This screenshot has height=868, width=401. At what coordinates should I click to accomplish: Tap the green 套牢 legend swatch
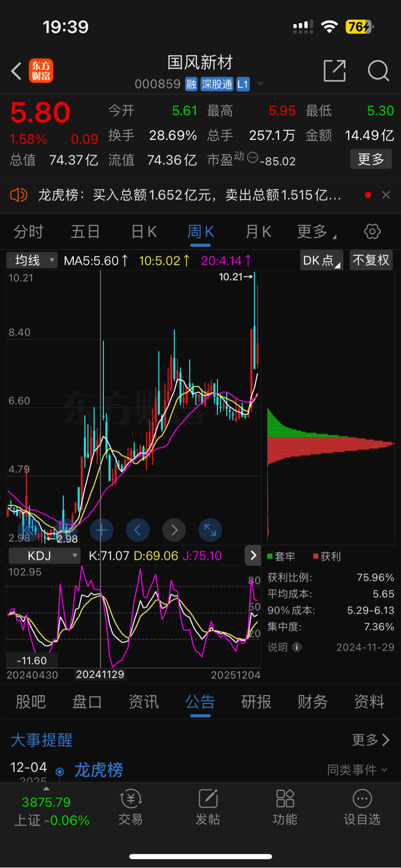pyautogui.click(x=270, y=556)
